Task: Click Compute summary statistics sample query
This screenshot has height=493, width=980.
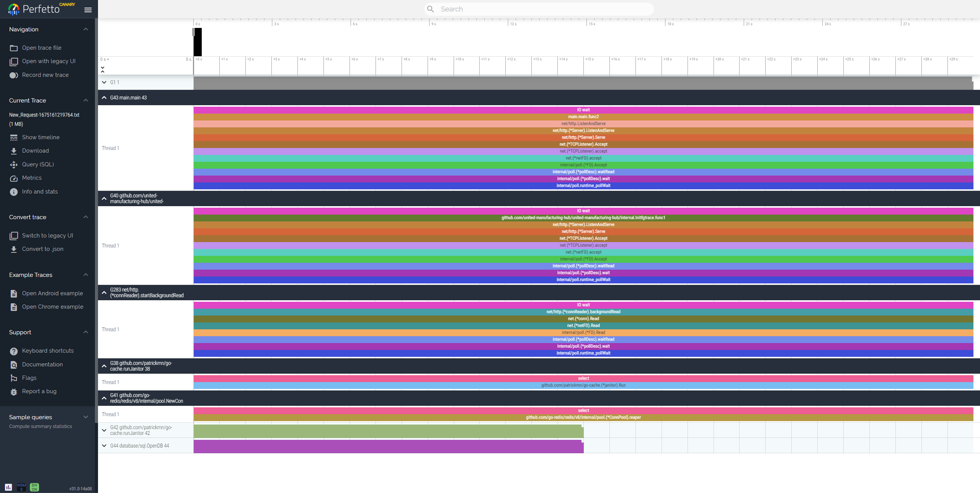Action: pos(41,426)
